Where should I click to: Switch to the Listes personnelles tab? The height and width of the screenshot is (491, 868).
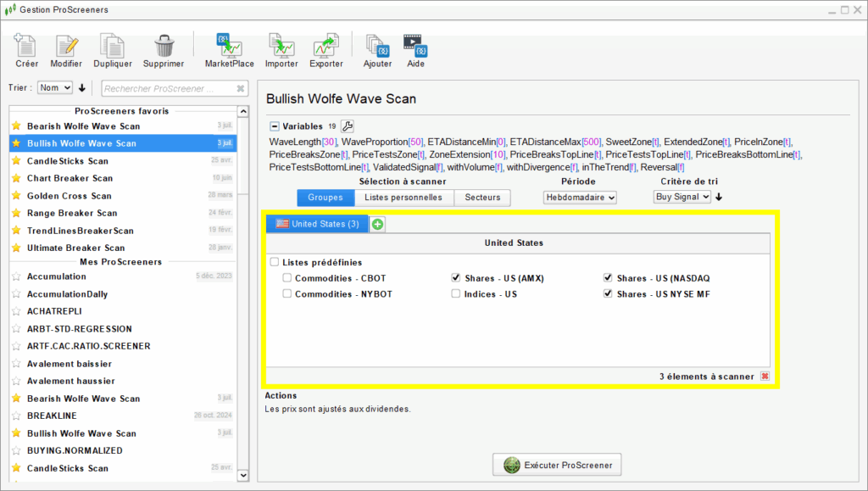[405, 197]
